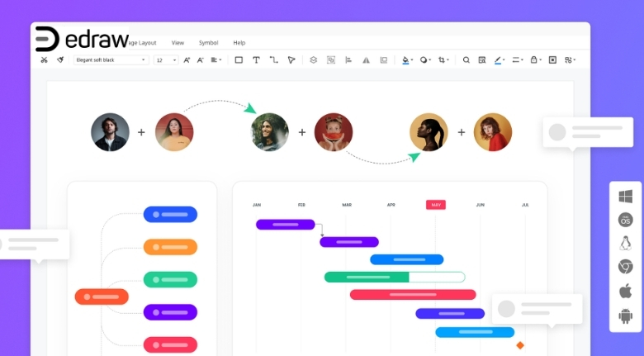Open the Fill color bucket dropdown
This screenshot has height=356, width=644.
point(407,60)
